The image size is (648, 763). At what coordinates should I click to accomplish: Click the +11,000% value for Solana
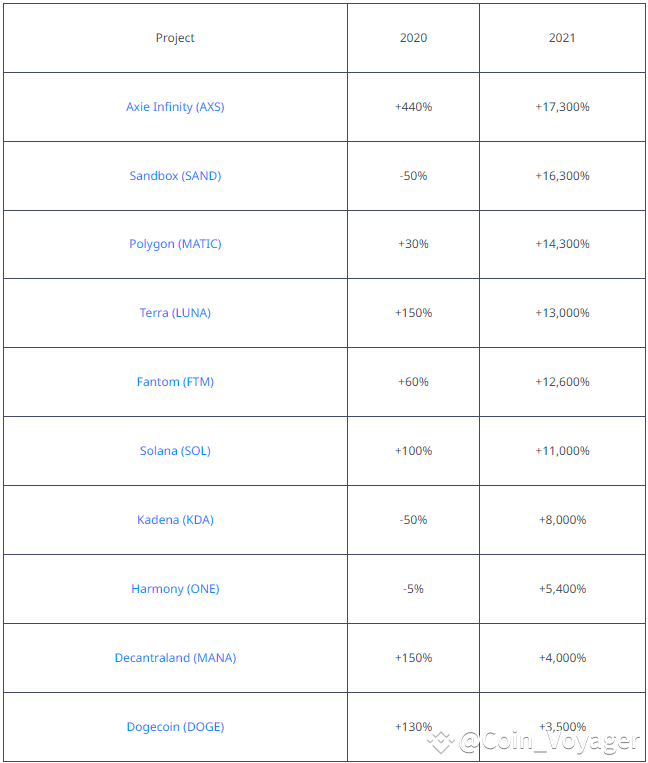562,451
